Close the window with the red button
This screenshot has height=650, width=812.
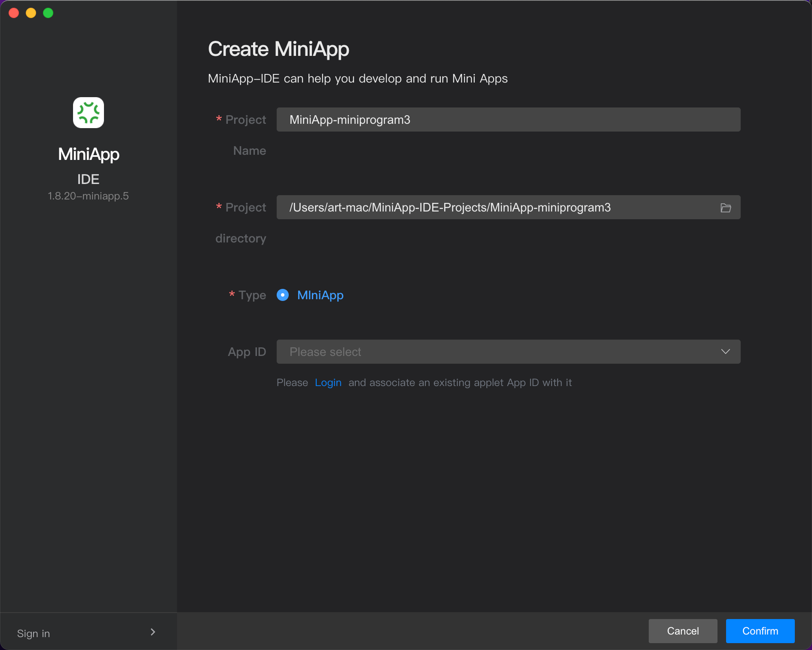coord(14,13)
